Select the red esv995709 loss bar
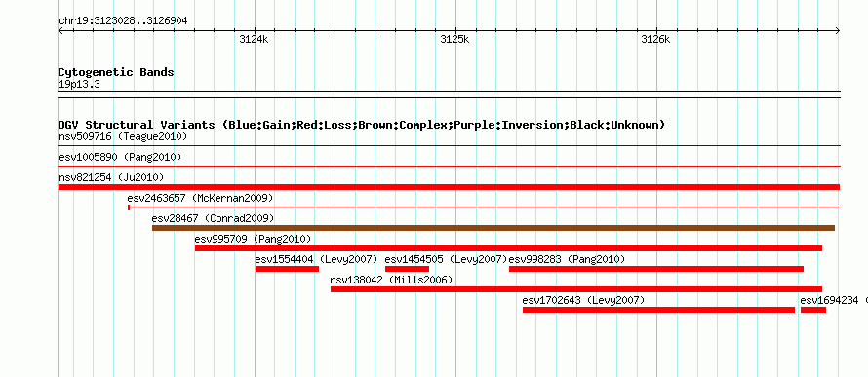868x377 pixels. [508, 248]
